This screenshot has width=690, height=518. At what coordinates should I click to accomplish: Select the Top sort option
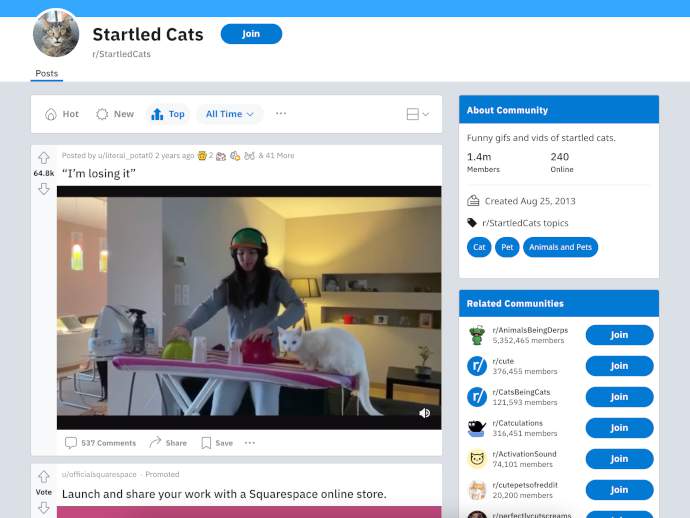(168, 114)
